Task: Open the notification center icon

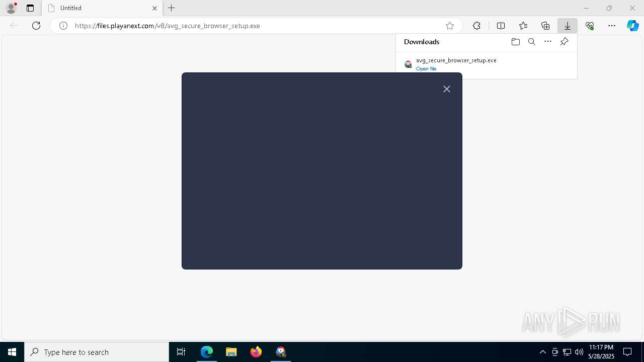Action: (627, 352)
